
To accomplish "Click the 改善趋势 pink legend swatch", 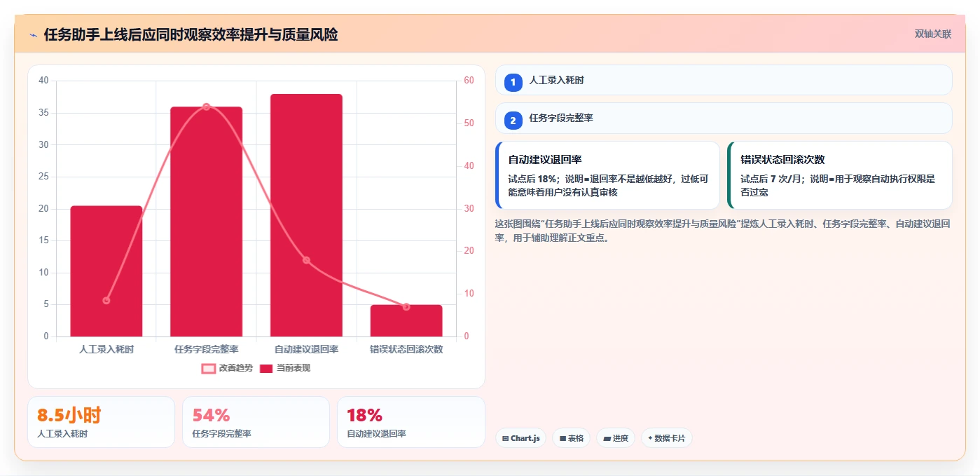I will tap(209, 368).
